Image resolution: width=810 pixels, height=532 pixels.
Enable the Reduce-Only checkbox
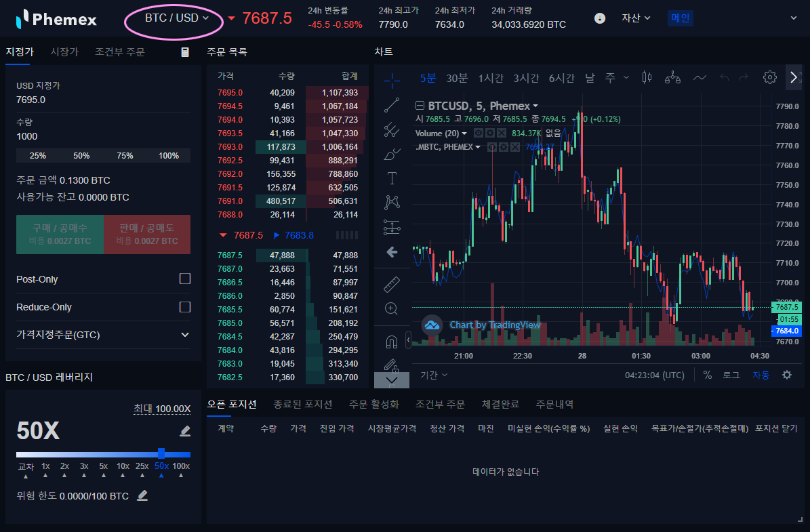click(185, 307)
